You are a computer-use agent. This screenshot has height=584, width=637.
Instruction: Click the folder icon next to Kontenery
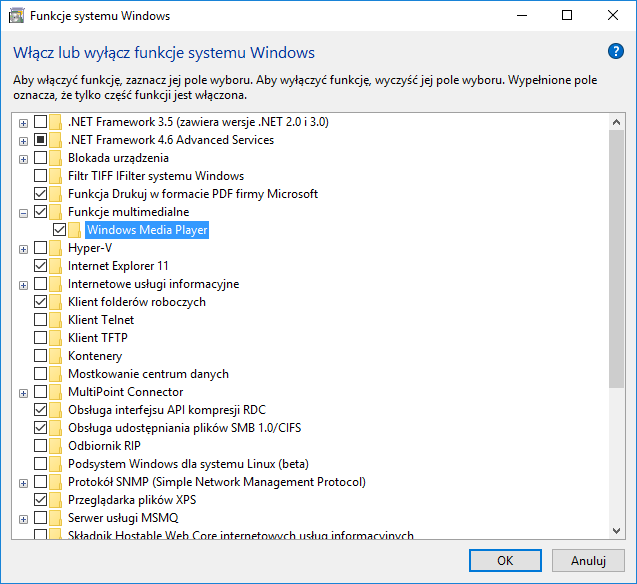55,356
